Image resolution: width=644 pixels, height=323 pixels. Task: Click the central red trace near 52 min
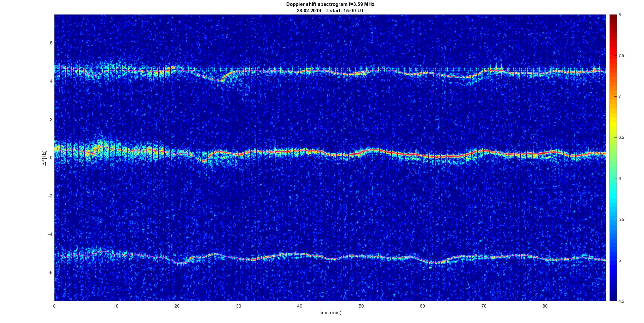(x=374, y=150)
